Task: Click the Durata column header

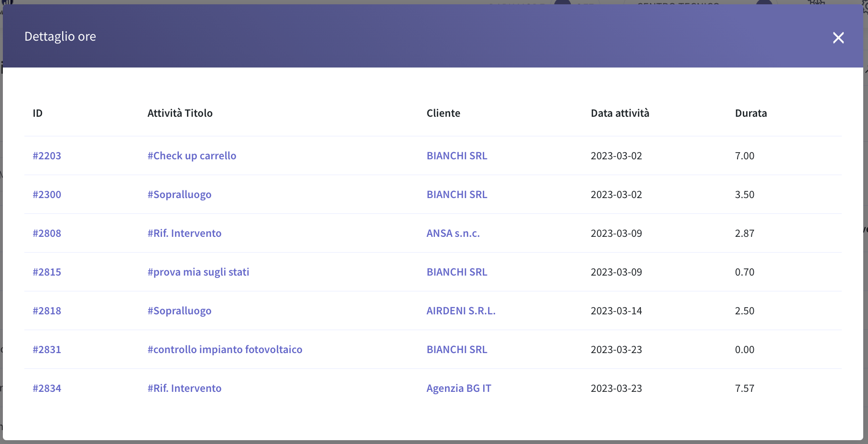Action: pyautogui.click(x=751, y=113)
